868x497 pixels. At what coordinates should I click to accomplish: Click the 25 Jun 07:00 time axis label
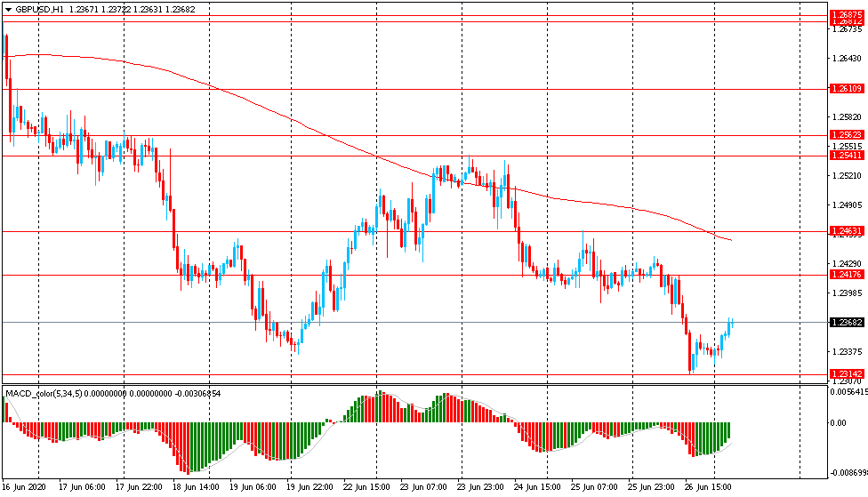595,487
